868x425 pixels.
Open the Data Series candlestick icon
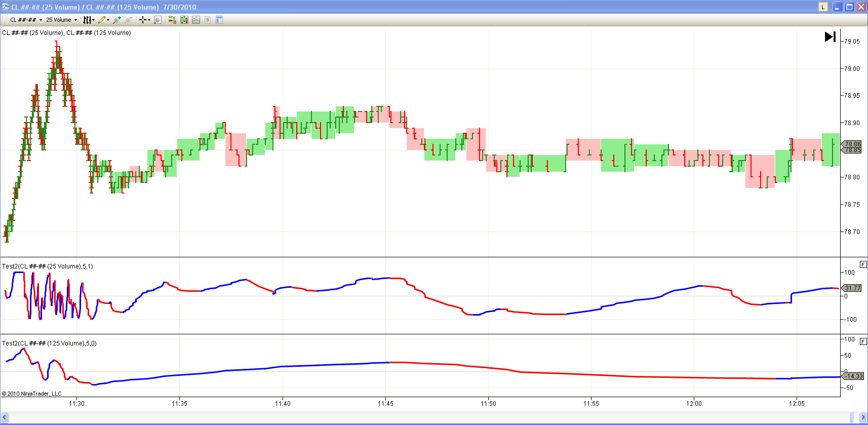click(184, 20)
